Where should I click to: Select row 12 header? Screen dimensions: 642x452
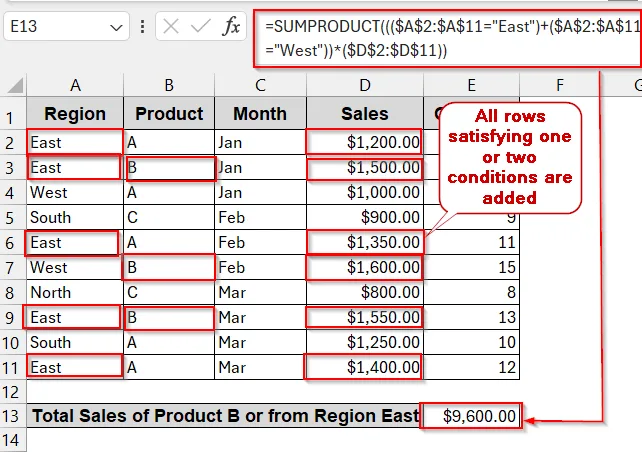13,392
